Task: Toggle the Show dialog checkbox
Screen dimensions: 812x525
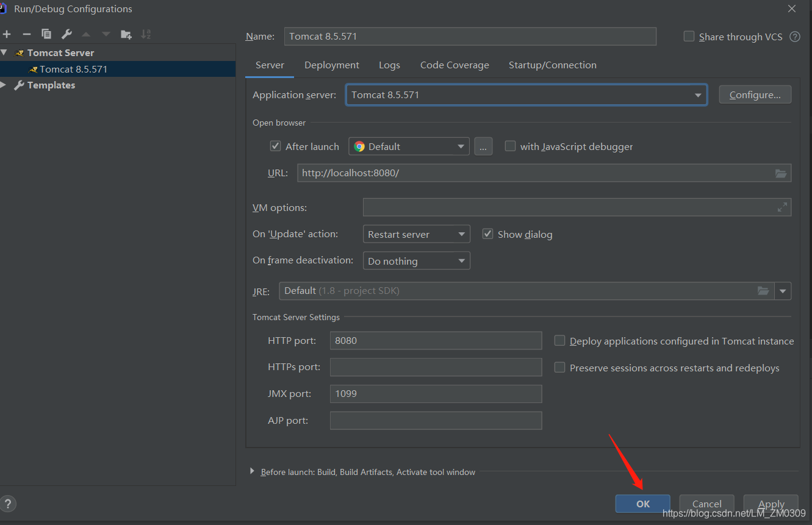Action: click(x=487, y=234)
